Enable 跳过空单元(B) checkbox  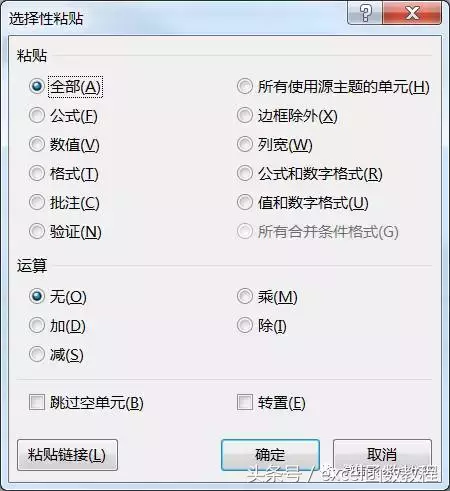pos(37,402)
